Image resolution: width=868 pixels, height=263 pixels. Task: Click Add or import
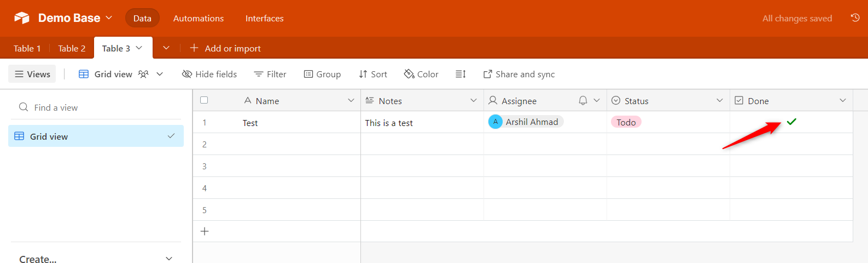(x=225, y=48)
